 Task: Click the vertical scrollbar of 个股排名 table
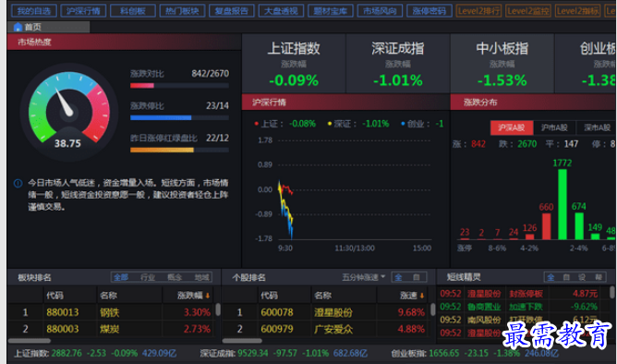click(432, 309)
